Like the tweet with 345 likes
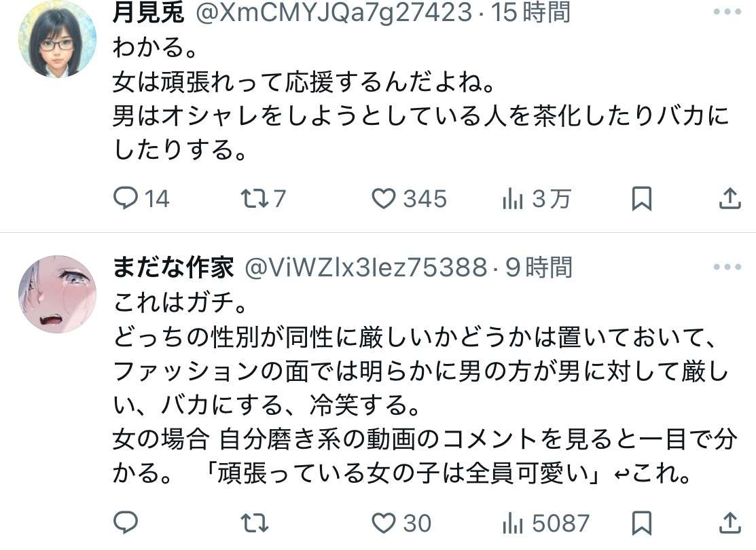Screen dimensions: 756x550 (410, 198)
